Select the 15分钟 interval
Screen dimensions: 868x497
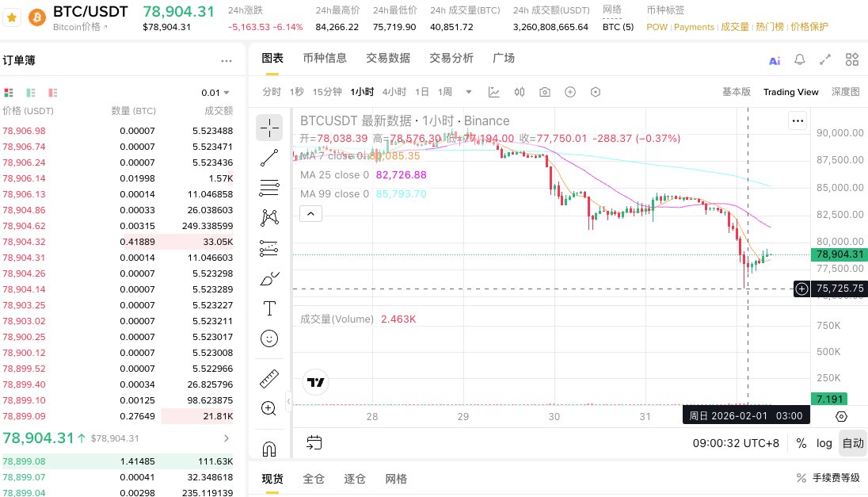(327, 92)
